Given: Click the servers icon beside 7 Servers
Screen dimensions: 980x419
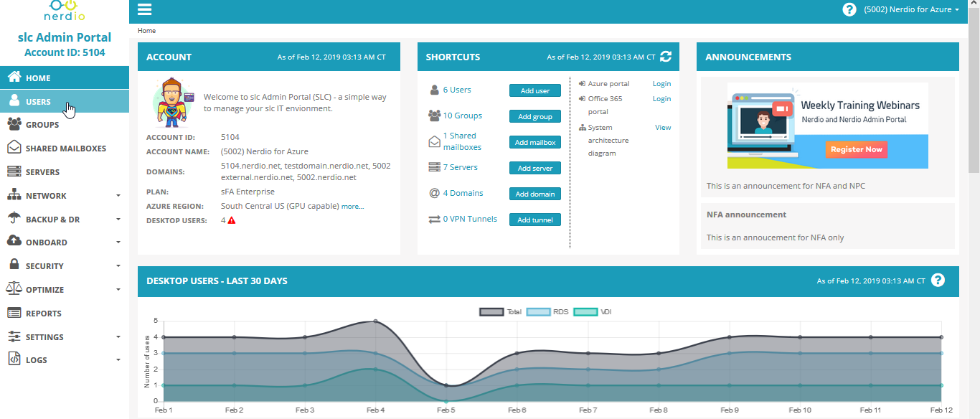Looking at the screenshot, I should point(434,167).
